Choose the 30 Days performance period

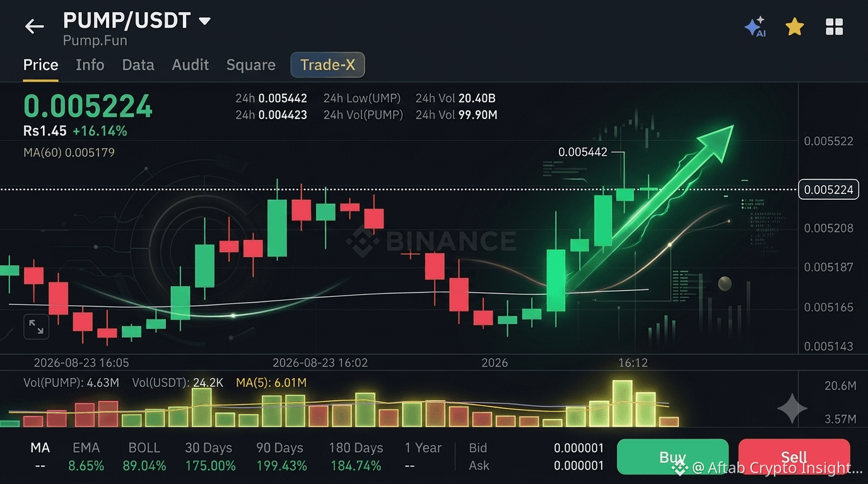tap(209, 448)
